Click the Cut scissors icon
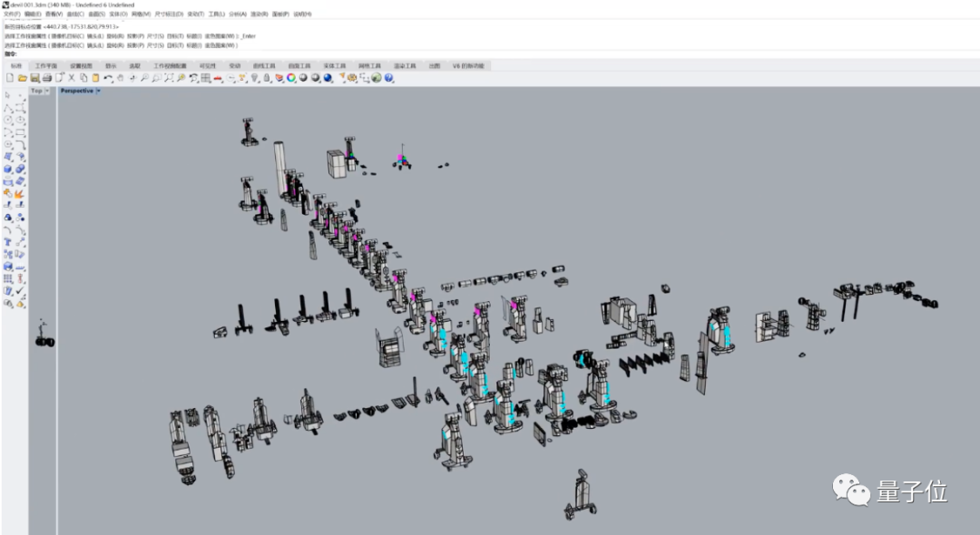This screenshot has width=980, height=535. (x=72, y=78)
